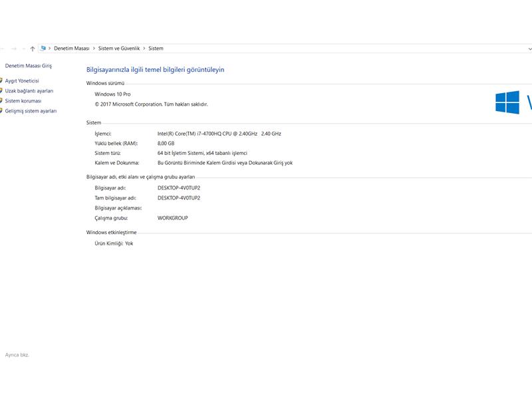Viewport: 532px width, 399px height.
Task: Click the 'Bilgisayar adı:' label
Action: [x=110, y=188]
